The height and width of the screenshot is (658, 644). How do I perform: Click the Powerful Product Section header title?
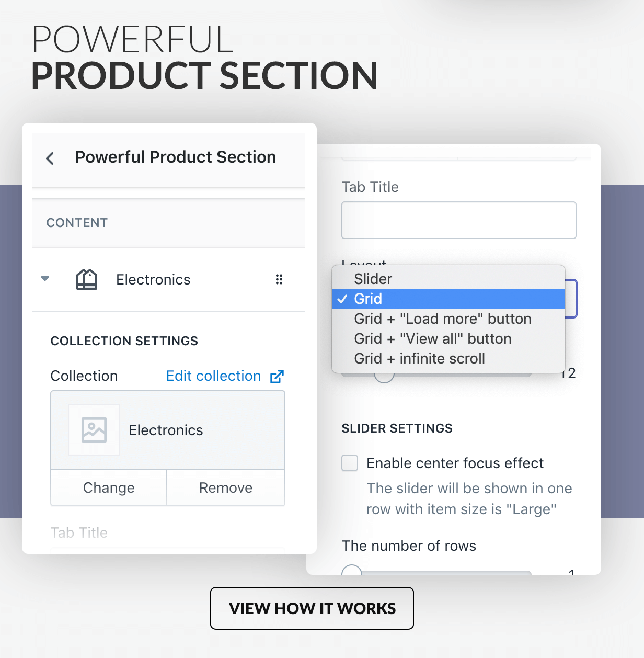point(176,157)
